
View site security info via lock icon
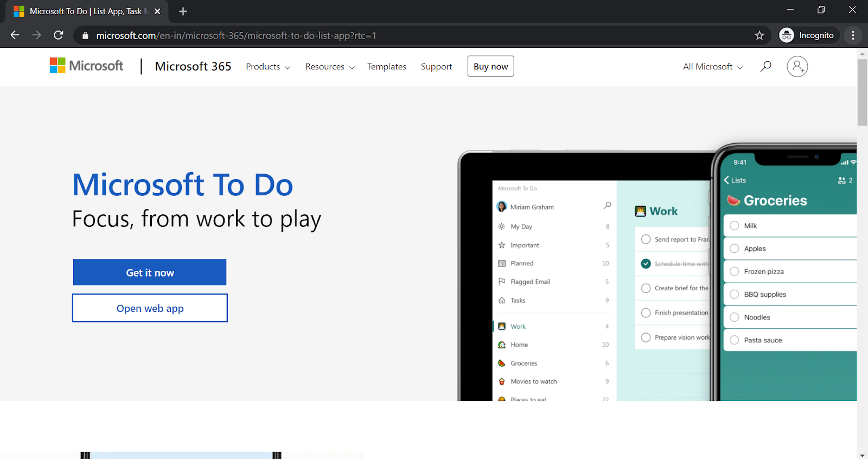point(85,36)
